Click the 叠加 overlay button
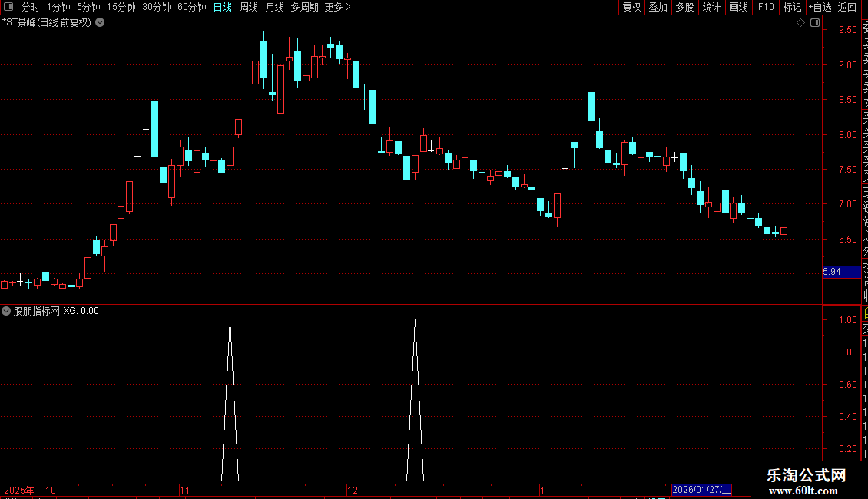 coord(658,7)
